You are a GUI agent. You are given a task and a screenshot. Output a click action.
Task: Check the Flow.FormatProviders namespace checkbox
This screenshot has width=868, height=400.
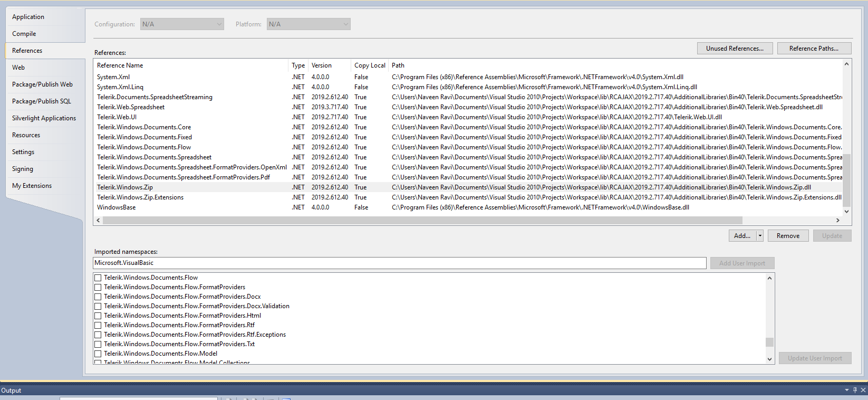coord(98,287)
